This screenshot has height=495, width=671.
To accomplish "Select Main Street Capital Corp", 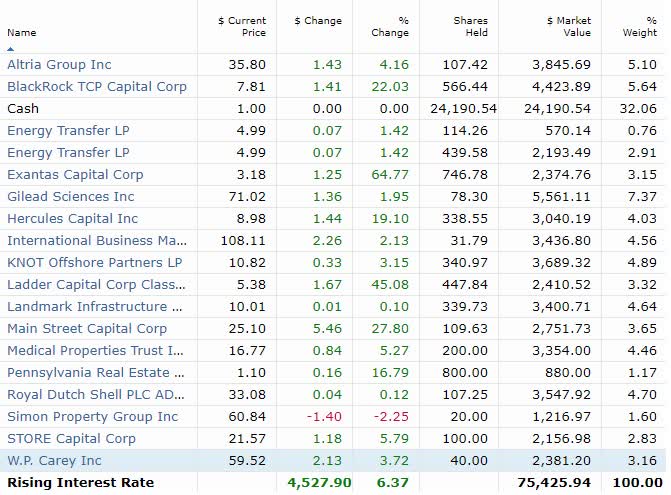I will point(87,328).
